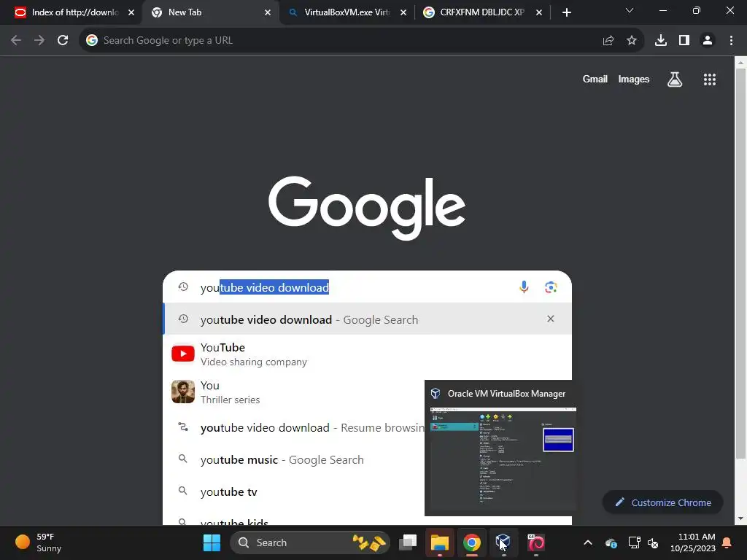This screenshot has width=747, height=560.
Task: Open the clock showing 11:01 AM
Action: 693,542
